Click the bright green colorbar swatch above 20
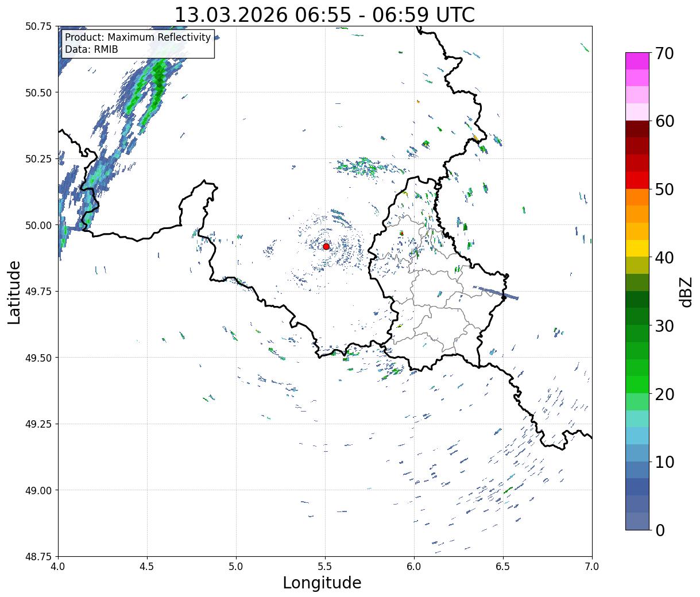This screenshot has width=700, height=597. pos(637,385)
